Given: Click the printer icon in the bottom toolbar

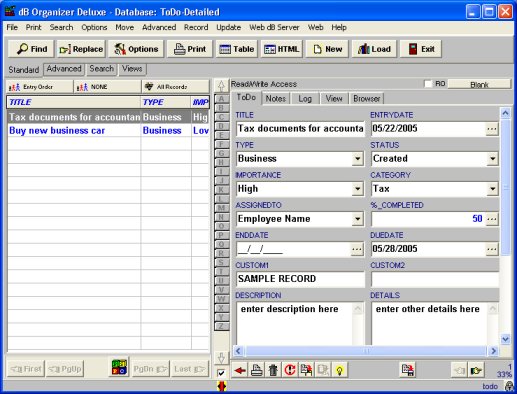Looking at the screenshot, I should [256, 370].
